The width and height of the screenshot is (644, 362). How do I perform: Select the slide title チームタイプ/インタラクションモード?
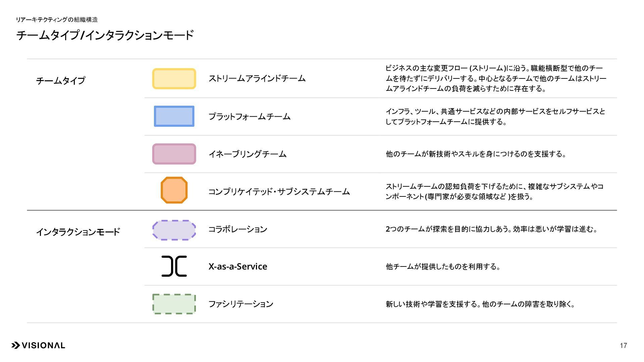coord(105,35)
